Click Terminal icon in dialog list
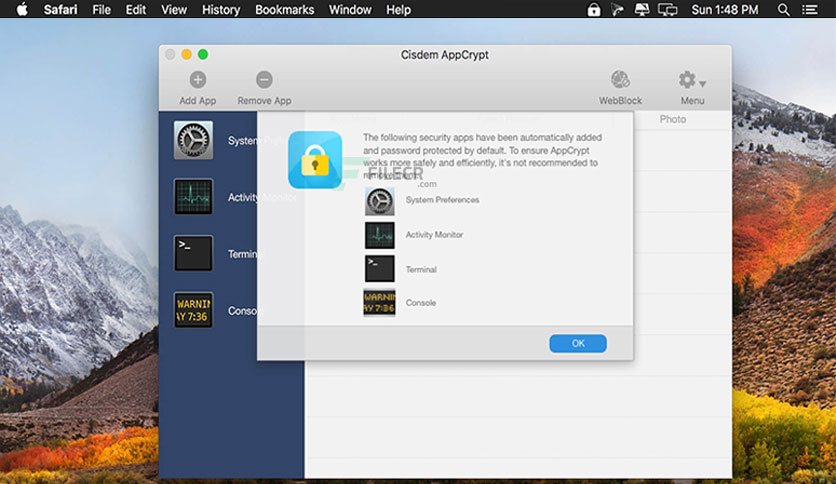Screen dimensions: 836x484 click(380, 269)
